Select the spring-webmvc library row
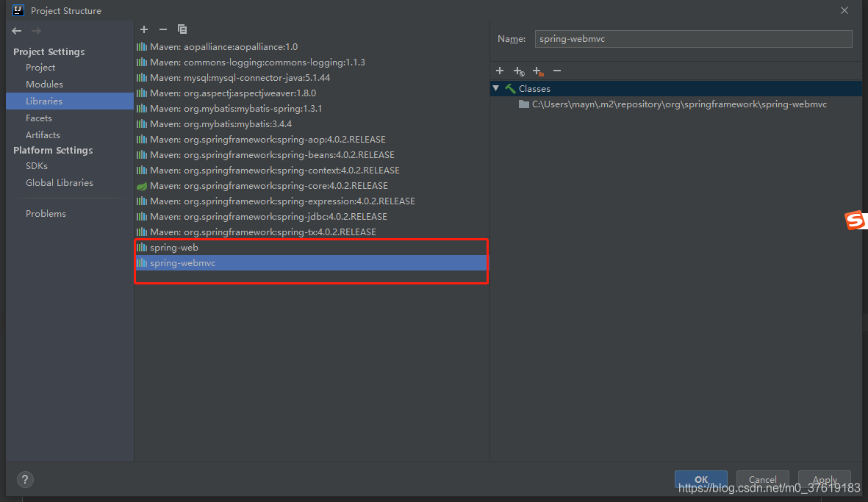Viewport: 868px width, 502px height. [311, 263]
